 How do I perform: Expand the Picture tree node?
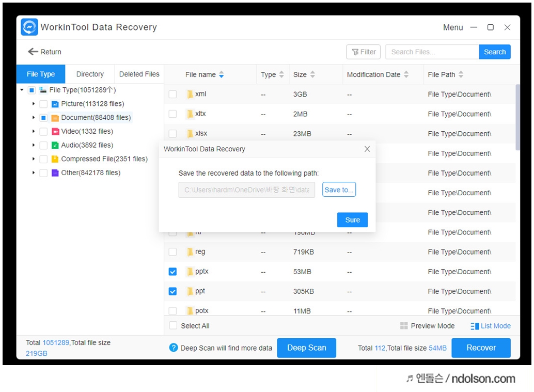[34, 103]
